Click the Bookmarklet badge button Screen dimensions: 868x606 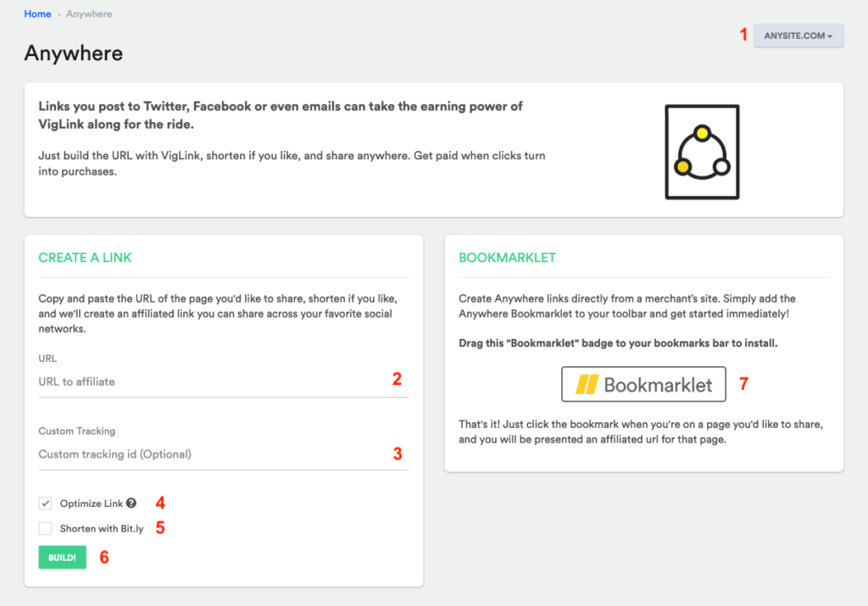(x=643, y=384)
